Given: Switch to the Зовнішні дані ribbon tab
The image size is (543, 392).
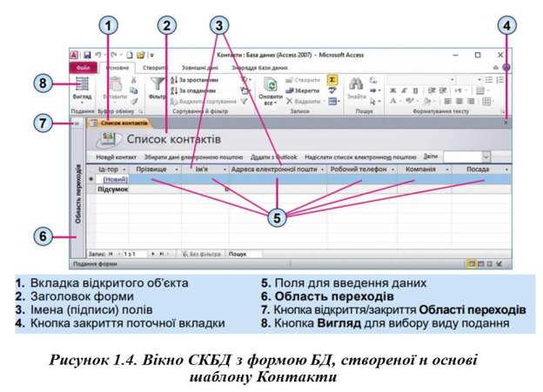Looking at the screenshot, I should [198, 66].
